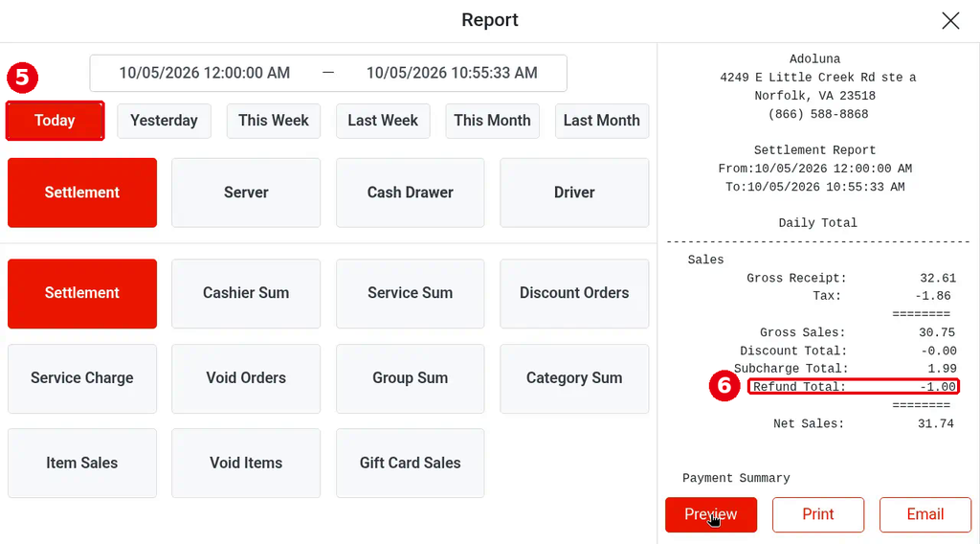
Task: Click the Sales section label in receipt
Action: [705, 261]
